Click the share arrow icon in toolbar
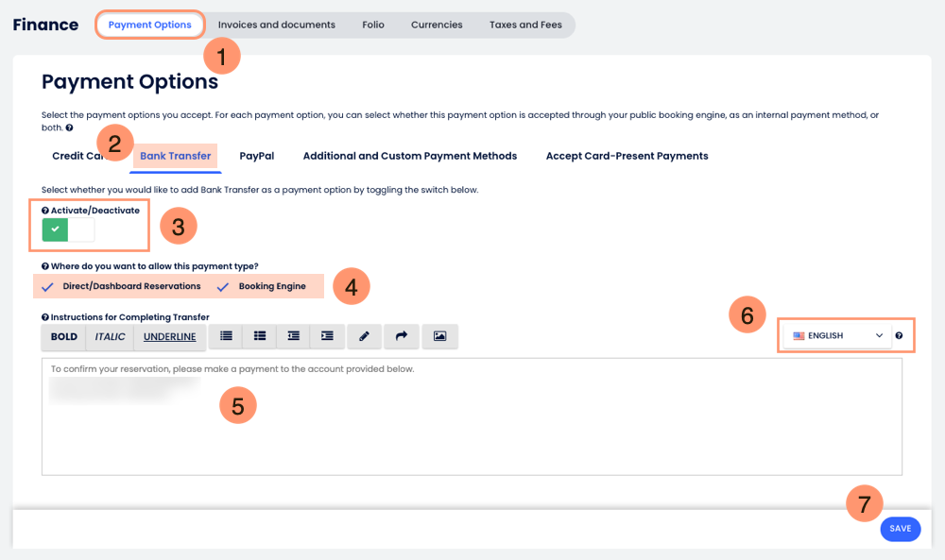945x560 pixels. (401, 336)
